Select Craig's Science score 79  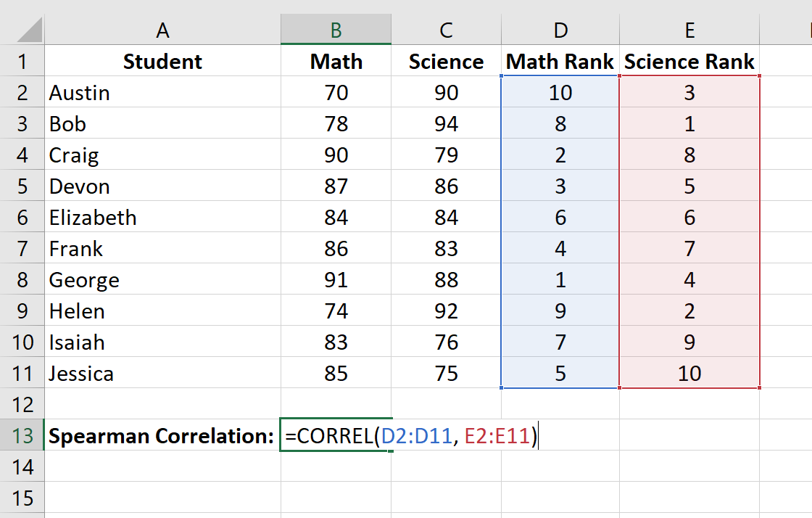[x=447, y=155]
